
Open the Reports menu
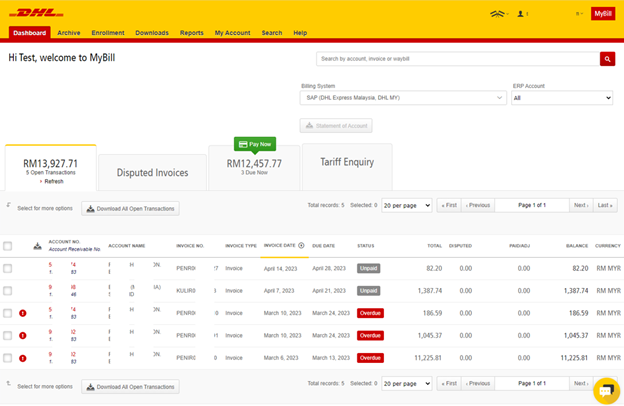(x=191, y=33)
